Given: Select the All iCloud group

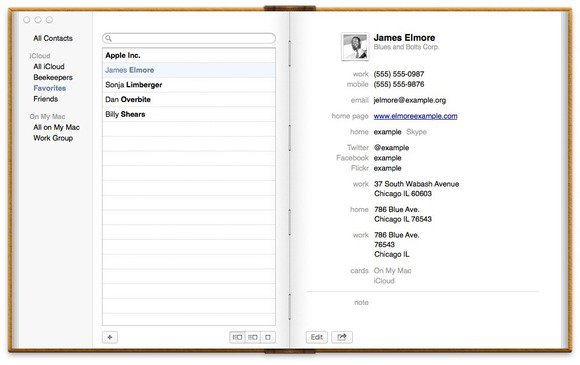Looking at the screenshot, I should pyautogui.click(x=49, y=67).
